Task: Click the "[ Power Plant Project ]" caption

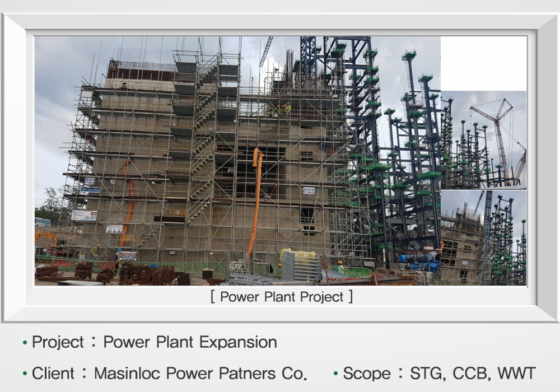Action: pyautogui.click(x=281, y=297)
